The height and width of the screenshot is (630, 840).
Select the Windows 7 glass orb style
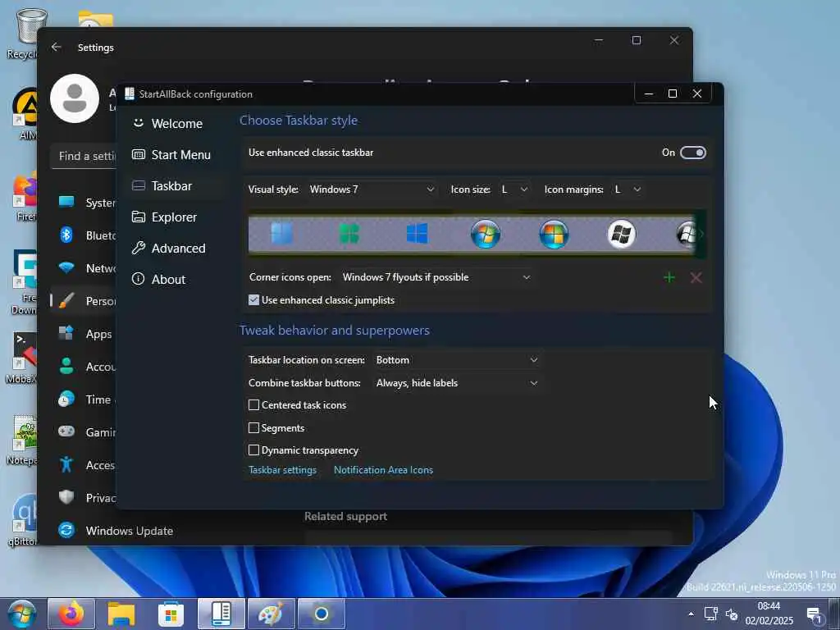point(486,234)
